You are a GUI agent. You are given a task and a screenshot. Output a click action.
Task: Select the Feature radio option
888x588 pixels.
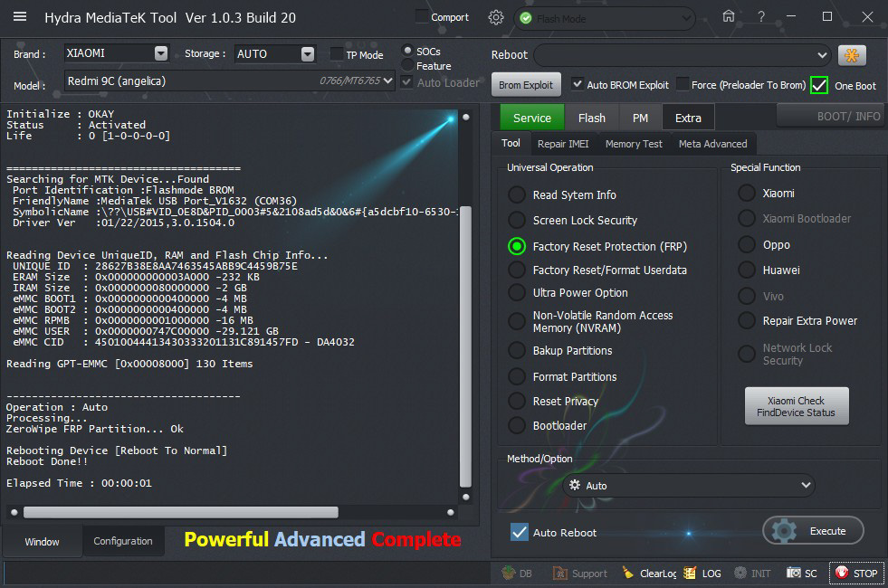click(407, 66)
